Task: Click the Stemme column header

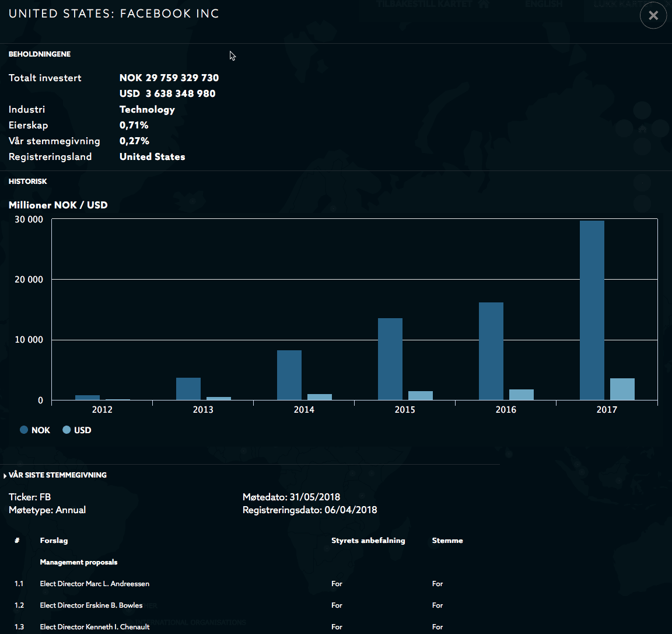Action: [x=447, y=541]
